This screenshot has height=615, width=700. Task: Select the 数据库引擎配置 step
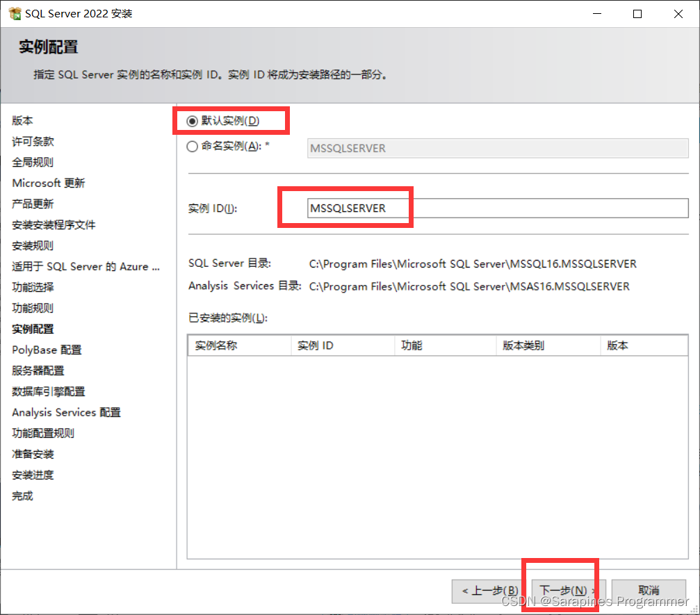(x=48, y=391)
